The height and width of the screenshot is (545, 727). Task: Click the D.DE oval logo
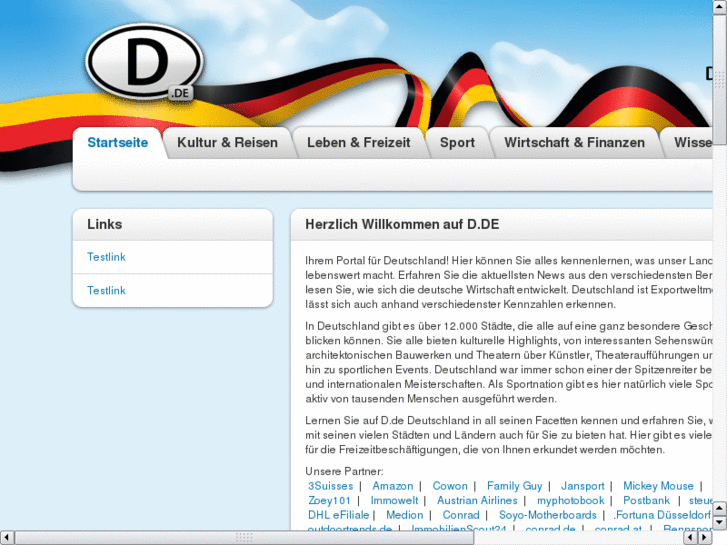144,62
